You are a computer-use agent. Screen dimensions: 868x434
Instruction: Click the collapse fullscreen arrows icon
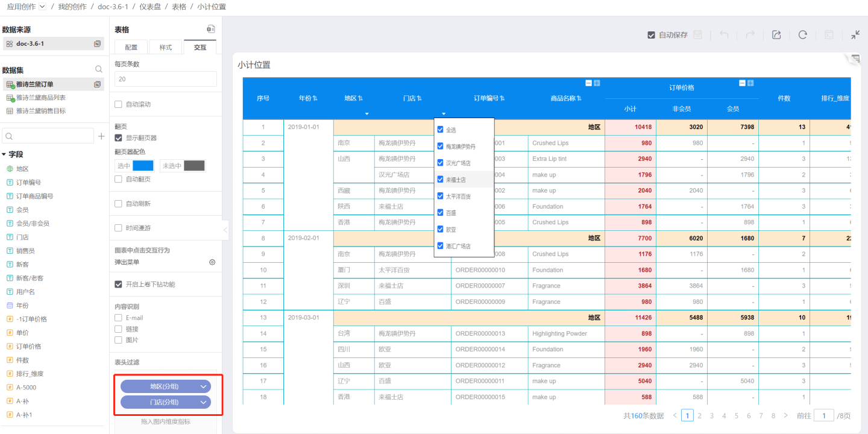[x=855, y=35]
